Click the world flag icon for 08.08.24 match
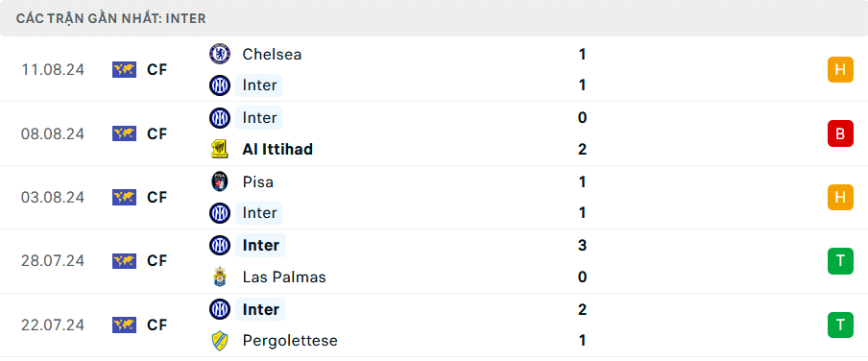The width and height of the screenshot is (868, 361). point(124,133)
